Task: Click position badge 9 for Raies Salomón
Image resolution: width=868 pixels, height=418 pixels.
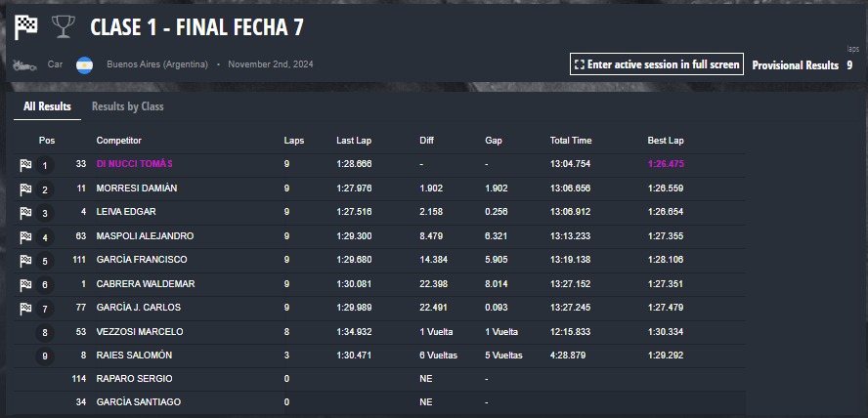Action: pos(45,356)
